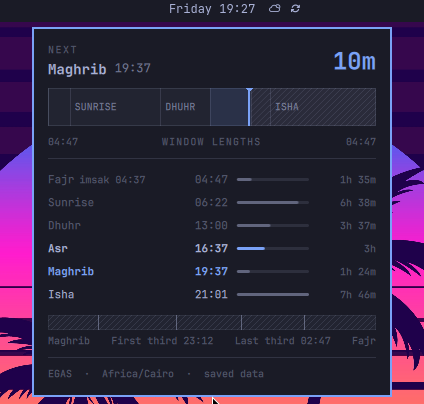Click the 10m countdown text

click(354, 61)
